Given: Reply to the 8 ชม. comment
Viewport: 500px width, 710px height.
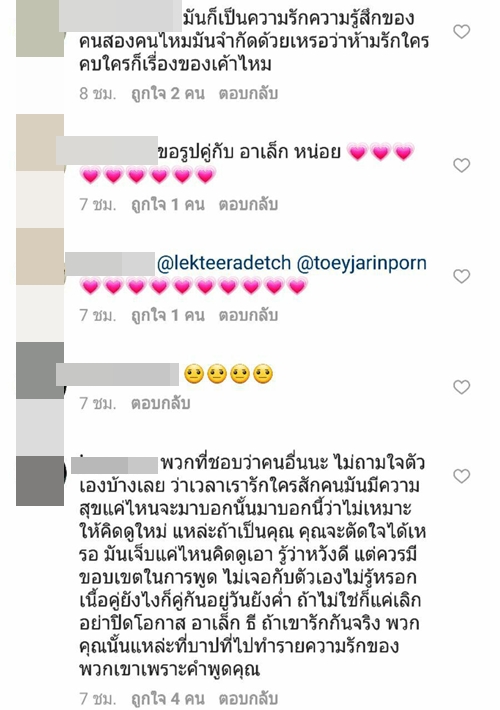Looking at the screenshot, I should pos(248,94).
